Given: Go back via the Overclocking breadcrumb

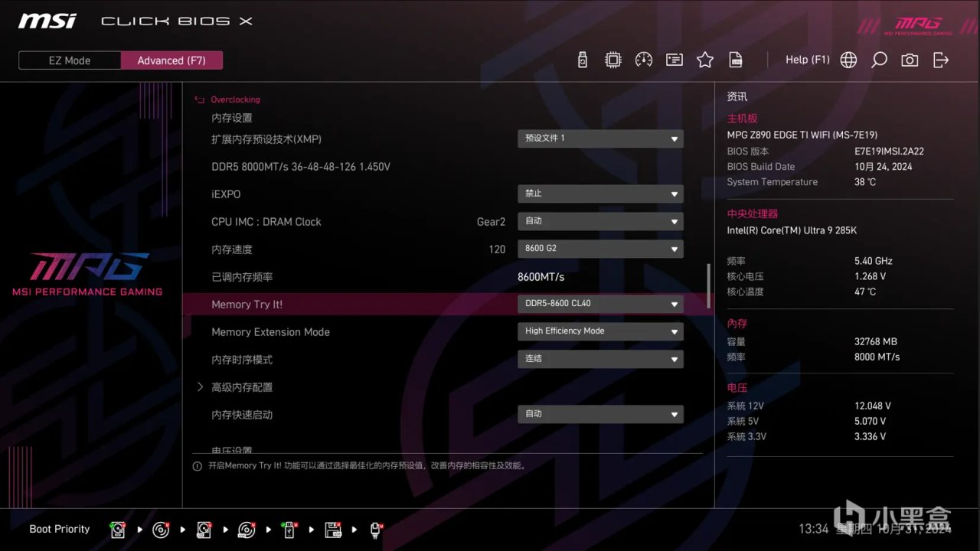Looking at the screenshot, I should click(235, 99).
